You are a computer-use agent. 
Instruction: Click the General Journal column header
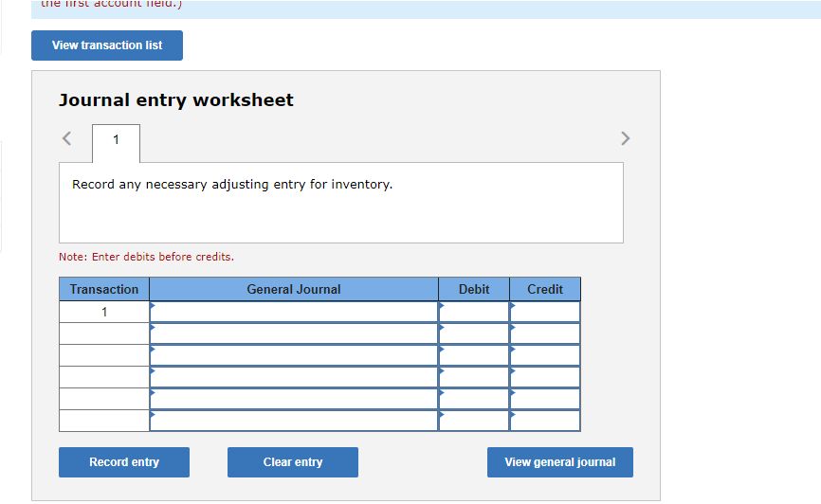pos(294,289)
